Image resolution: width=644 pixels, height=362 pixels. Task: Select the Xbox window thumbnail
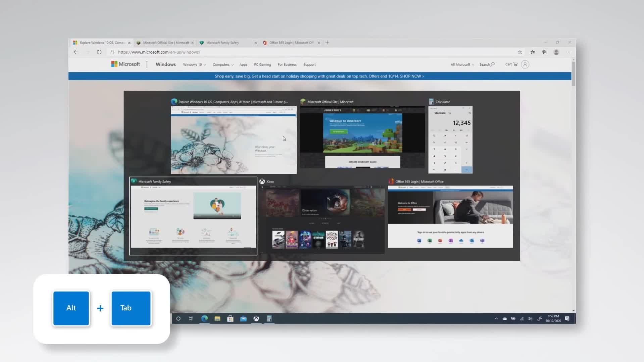tap(321, 219)
